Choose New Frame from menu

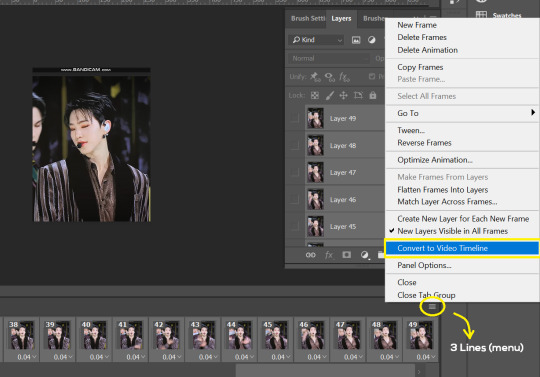click(x=417, y=25)
